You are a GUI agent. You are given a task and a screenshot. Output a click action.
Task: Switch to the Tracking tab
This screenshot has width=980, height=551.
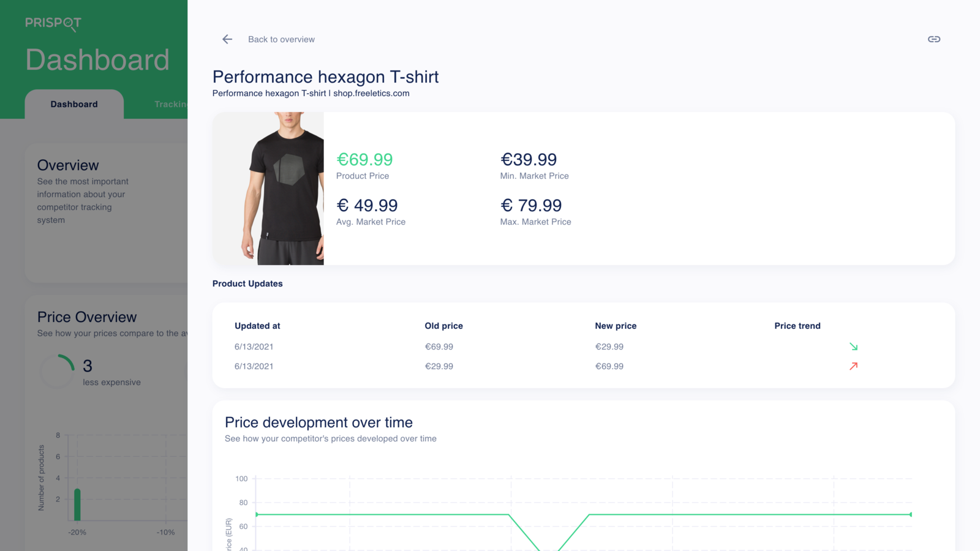click(170, 104)
